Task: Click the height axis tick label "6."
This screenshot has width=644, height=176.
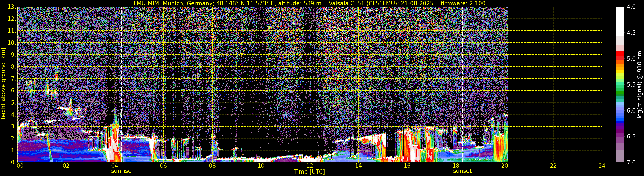Action: (x=13, y=91)
